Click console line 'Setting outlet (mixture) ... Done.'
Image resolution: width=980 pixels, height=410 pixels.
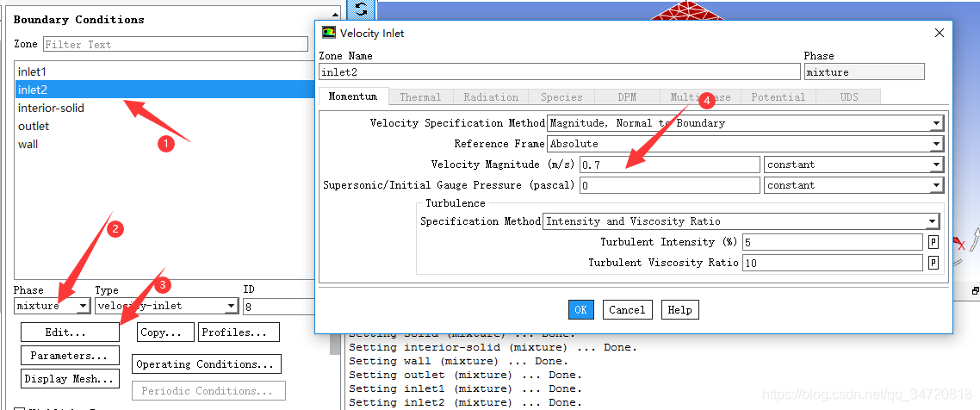click(465, 375)
